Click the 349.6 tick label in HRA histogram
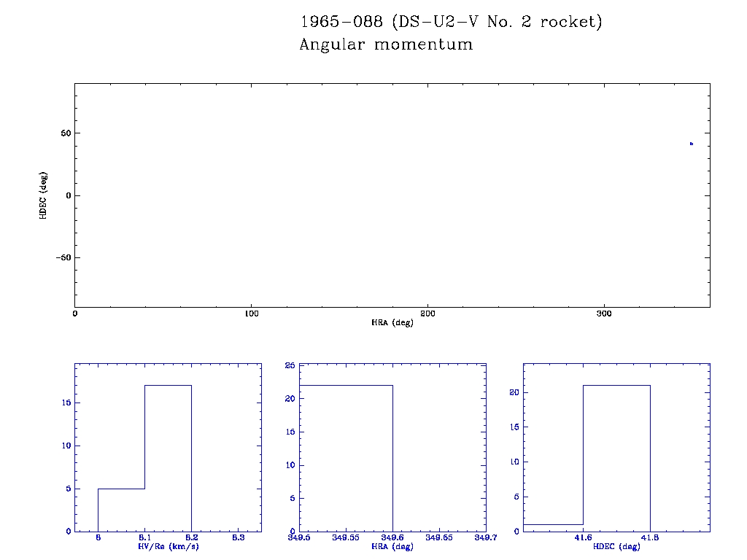Image resolution: width=747 pixels, height=560 pixels. pyautogui.click(x=392, y=537)
